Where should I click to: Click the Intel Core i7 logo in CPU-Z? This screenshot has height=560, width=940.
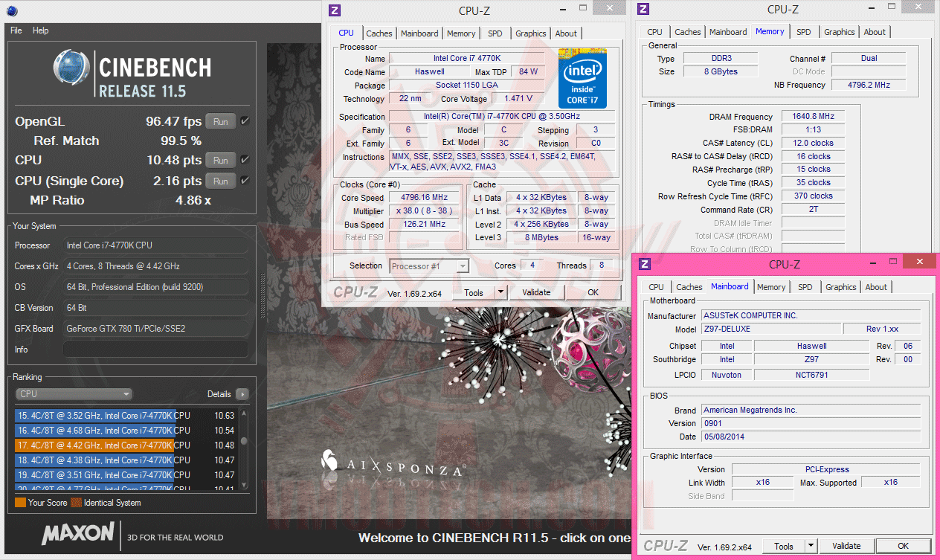(x=583, y=79)
